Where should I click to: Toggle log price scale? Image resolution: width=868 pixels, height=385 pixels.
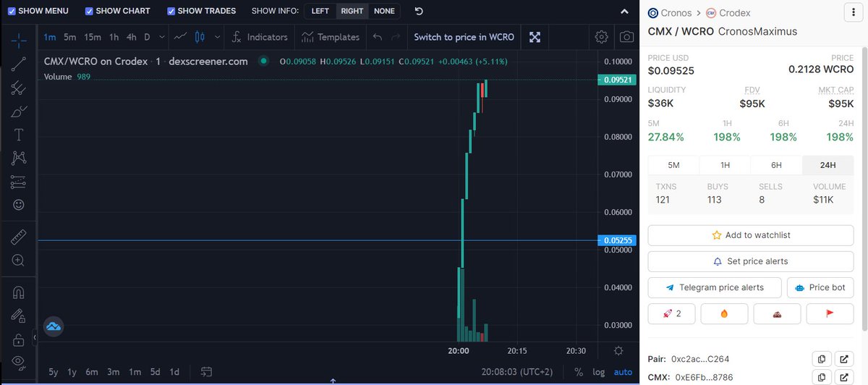click(599, 372)
